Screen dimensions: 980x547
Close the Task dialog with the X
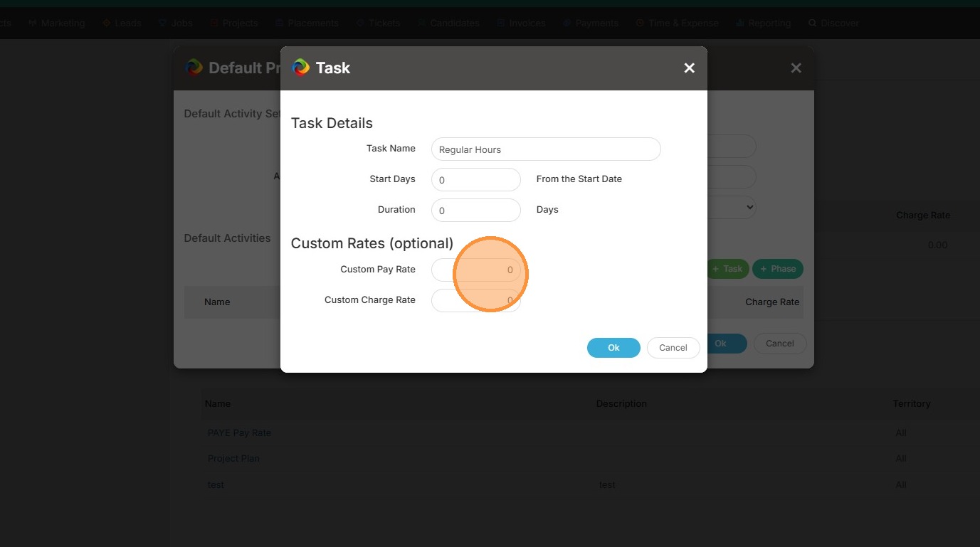[689, 68]
